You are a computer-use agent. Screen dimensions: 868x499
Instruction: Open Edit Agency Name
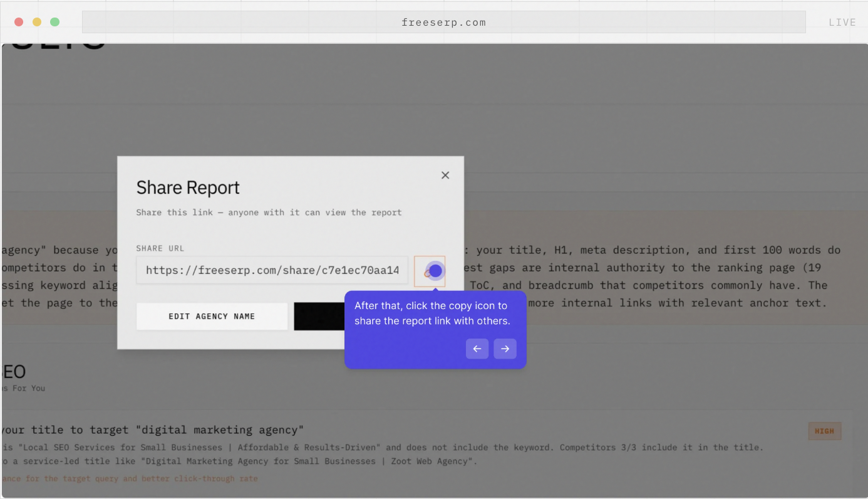[x=212, y=317]
